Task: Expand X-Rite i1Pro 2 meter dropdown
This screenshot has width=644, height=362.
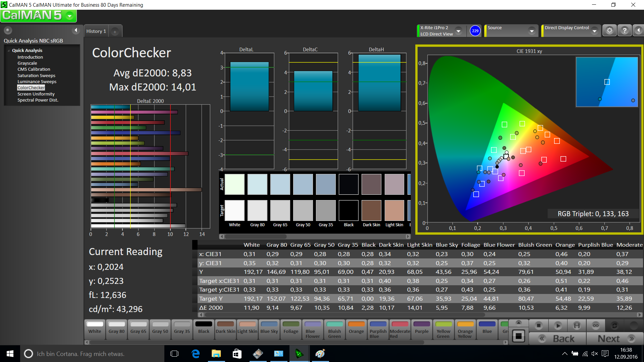Action: pyautogui.click(x=459, y=31)
